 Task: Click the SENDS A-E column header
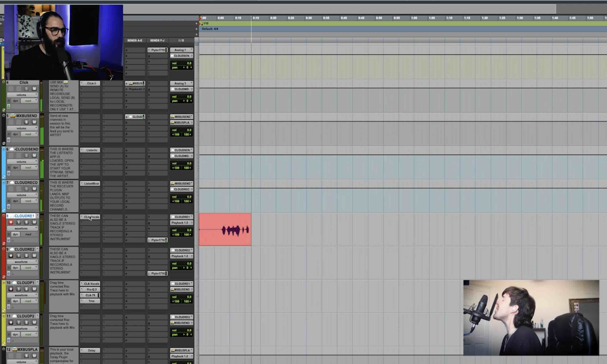pyautogui.click(x=135, y=41)
